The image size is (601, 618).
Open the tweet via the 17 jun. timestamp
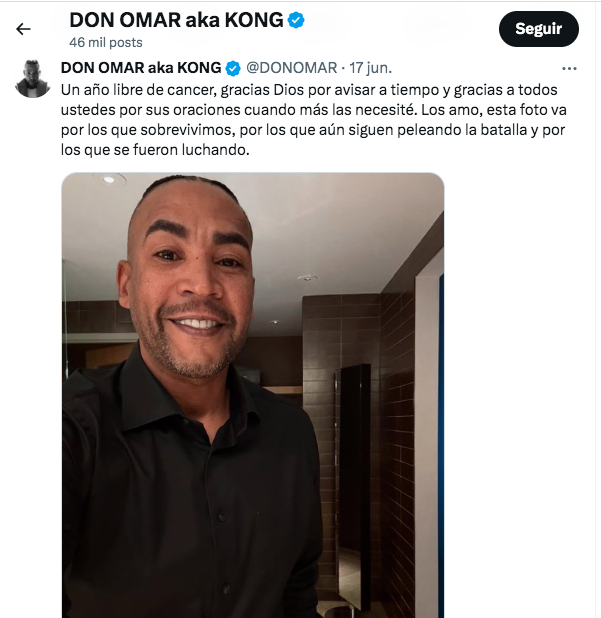pos(370,68)
